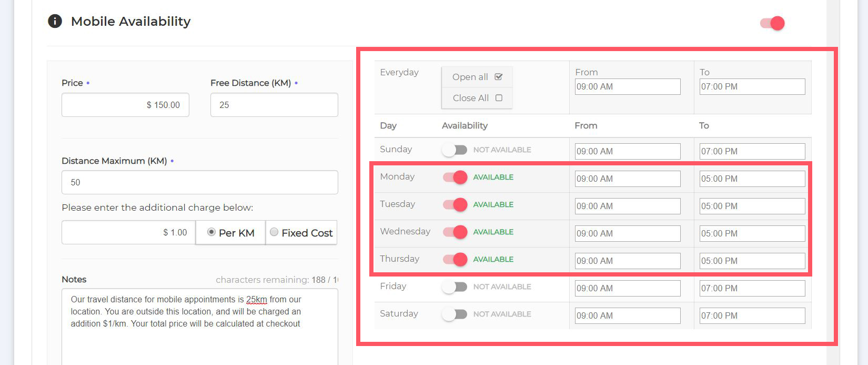
Task: Enable Friday availability toggle
Action: pos(455,287)
